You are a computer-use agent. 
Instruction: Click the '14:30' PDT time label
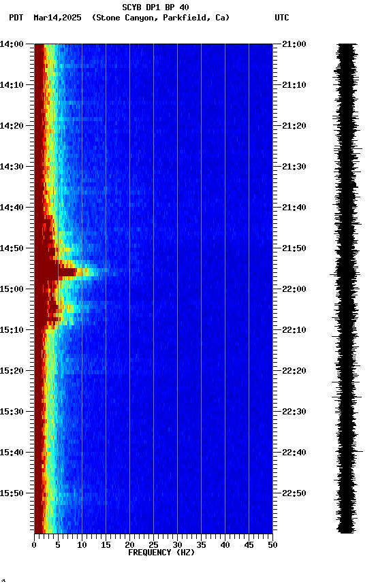(12, 167)
